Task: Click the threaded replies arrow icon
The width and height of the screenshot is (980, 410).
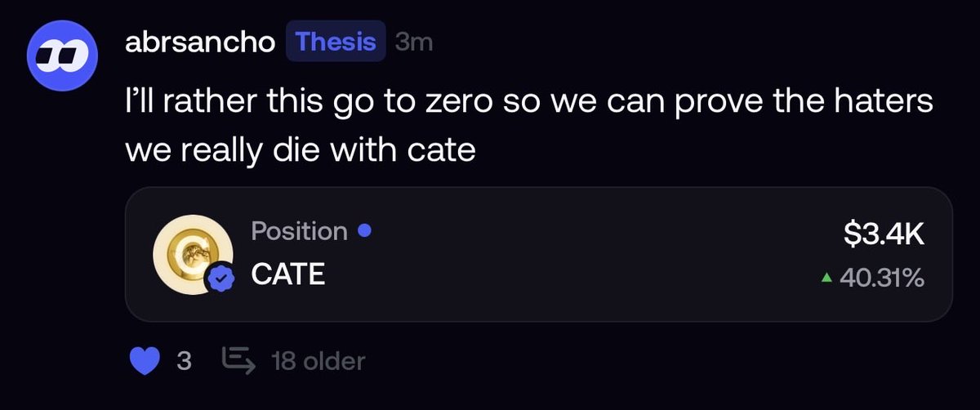Action: click(238, 360)
